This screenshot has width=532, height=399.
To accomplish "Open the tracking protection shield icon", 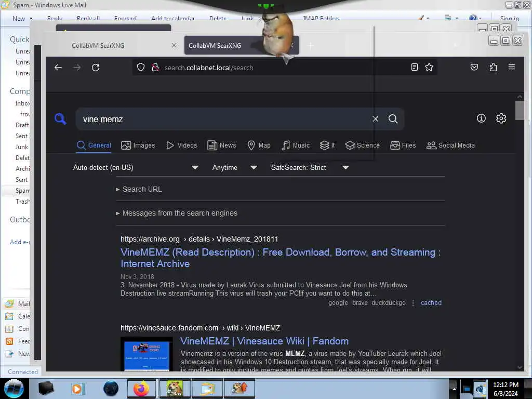I will click(141, 67).
